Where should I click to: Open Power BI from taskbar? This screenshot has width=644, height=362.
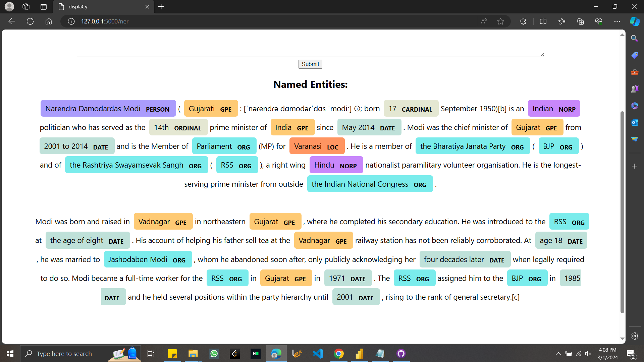(x=360, y=354)
